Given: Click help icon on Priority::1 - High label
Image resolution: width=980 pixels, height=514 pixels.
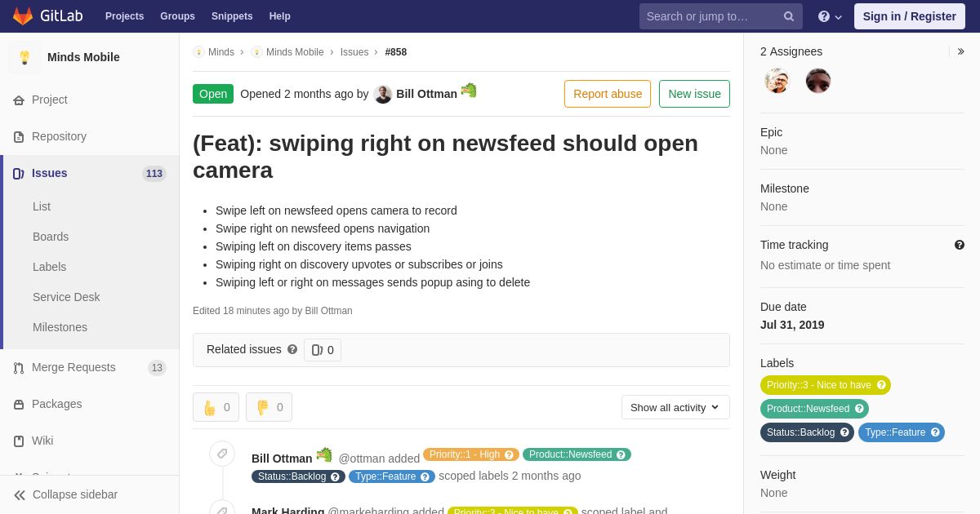Looking at the screenshot, I should click(x=510, y=455).
